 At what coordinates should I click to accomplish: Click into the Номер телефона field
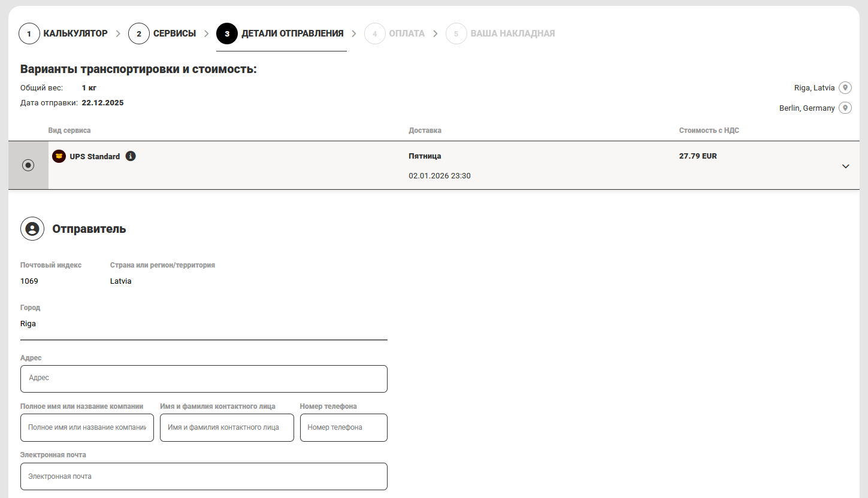click(x=343, y=427)
